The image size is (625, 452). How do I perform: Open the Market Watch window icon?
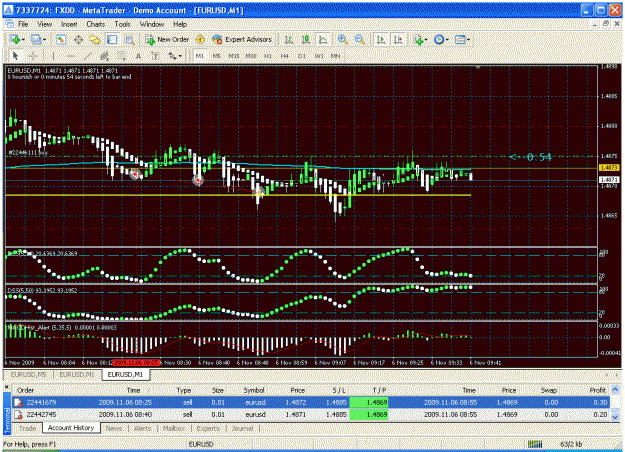pyautogui.click(x=61, y=39)
